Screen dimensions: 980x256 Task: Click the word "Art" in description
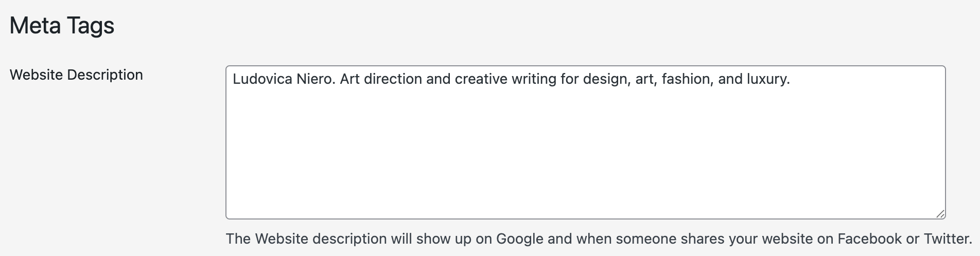(350, 79)
